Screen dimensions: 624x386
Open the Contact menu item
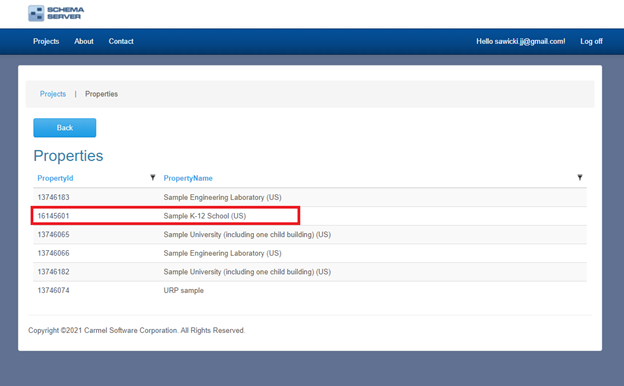tap(121, 41)
